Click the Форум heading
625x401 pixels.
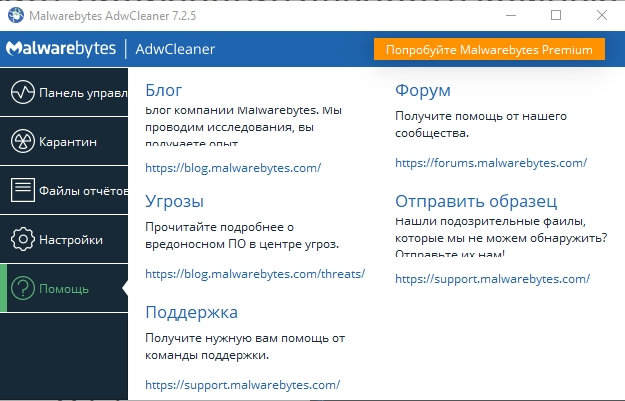pos(423,90)
